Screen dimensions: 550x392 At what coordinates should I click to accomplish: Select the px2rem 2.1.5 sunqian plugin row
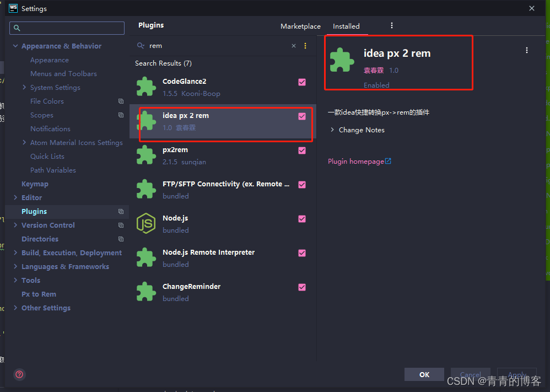point(223,155)
